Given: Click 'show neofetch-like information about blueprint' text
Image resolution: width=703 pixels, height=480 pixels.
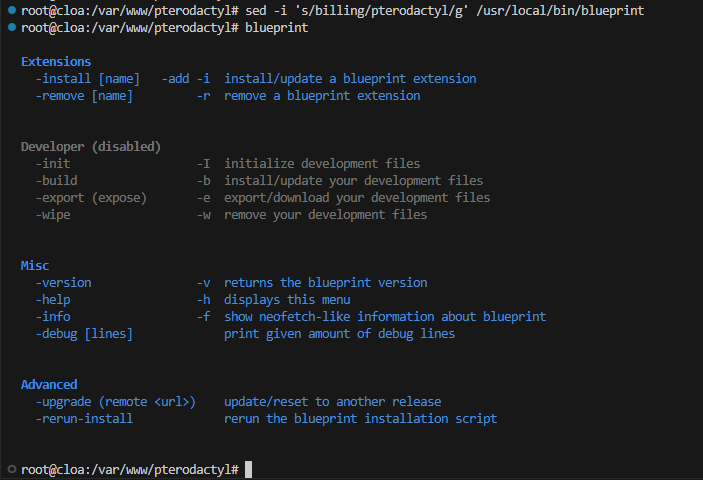Looking at the screenshot, I should (x=385, y=317).
